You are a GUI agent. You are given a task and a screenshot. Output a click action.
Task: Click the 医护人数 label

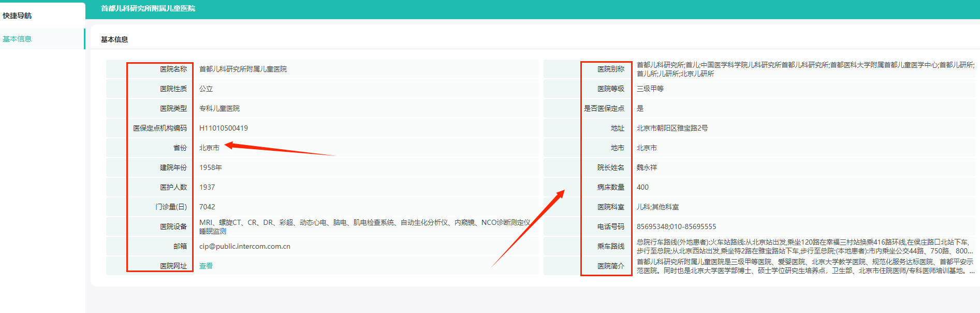[173, 187]
